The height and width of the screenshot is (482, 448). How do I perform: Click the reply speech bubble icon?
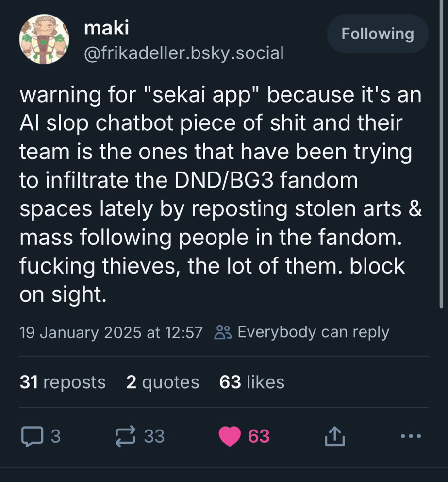pyautogui.click(x=33, y=436)
